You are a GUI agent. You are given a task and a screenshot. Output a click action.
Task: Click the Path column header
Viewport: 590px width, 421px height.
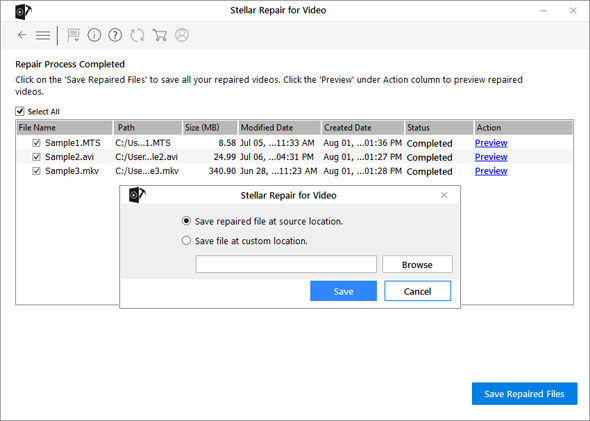point(148,128)
